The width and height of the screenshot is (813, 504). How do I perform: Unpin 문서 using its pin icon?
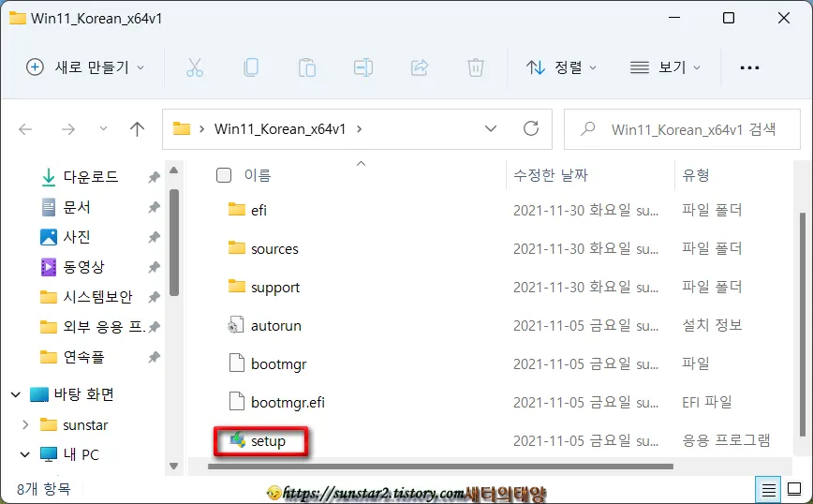click(154, 207)
